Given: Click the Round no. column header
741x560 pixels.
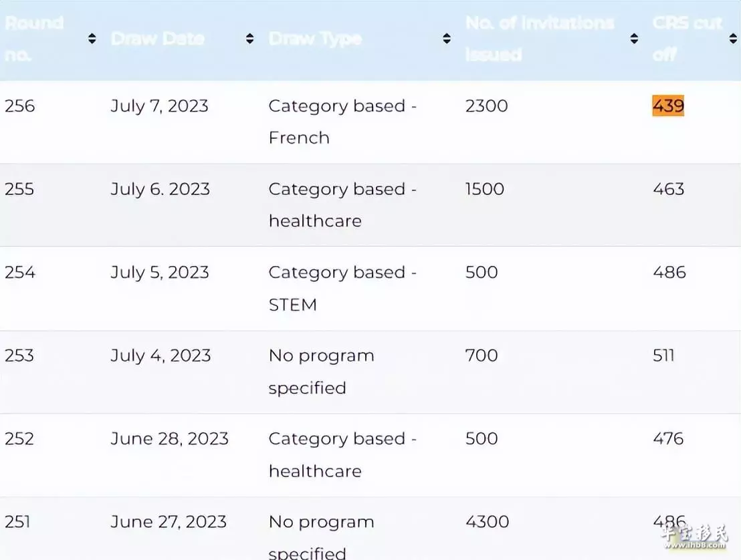Looking at the screenshot, I should point(34,39).
